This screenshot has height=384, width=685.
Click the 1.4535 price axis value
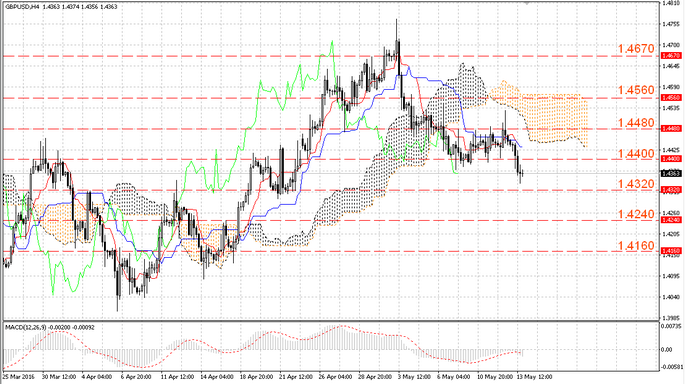671,108
